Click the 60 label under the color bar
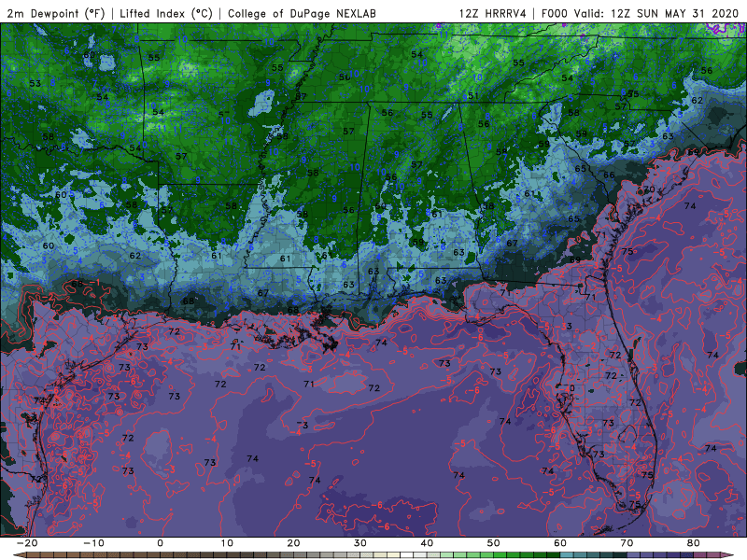747x560 pixels. point(560,543)
